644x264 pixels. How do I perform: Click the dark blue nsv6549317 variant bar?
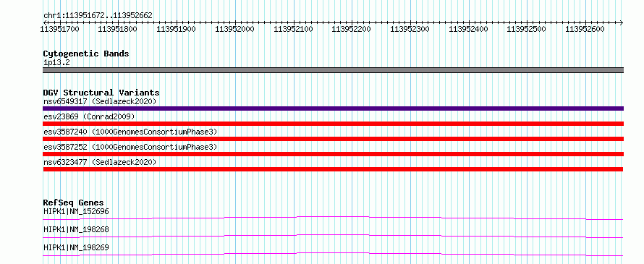pyautogui.click(x=333, y=108)
